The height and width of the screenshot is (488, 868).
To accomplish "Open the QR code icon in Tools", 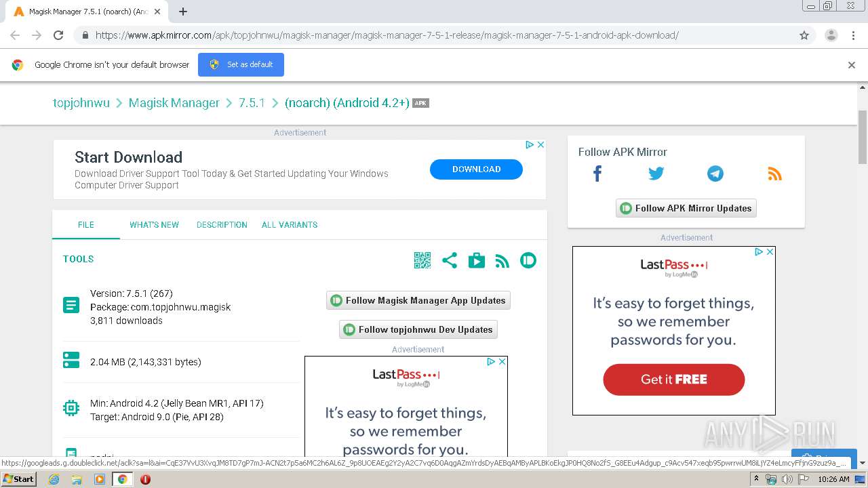I will 422,260.
